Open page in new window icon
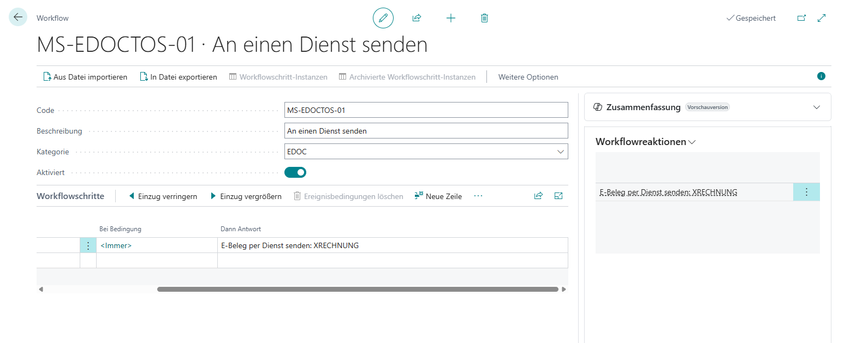Viewport: 868px width, 343px height. pyautogui.click(x=801, y=18)
